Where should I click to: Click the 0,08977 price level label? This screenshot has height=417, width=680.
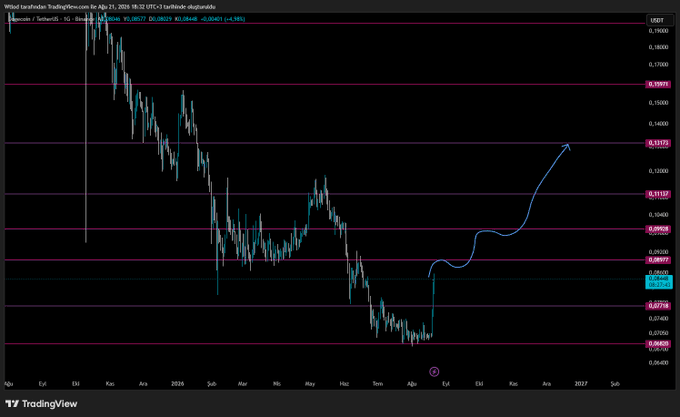pos(658,260)
